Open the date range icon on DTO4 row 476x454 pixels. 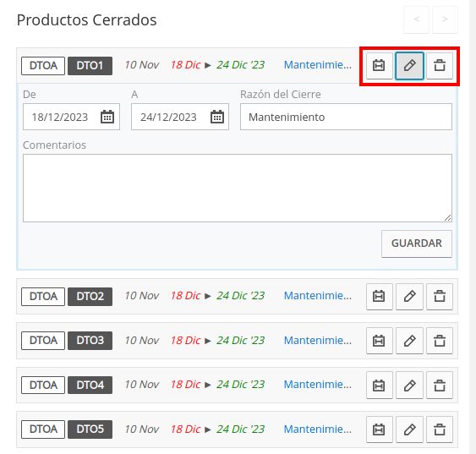(x=379, y=386)
